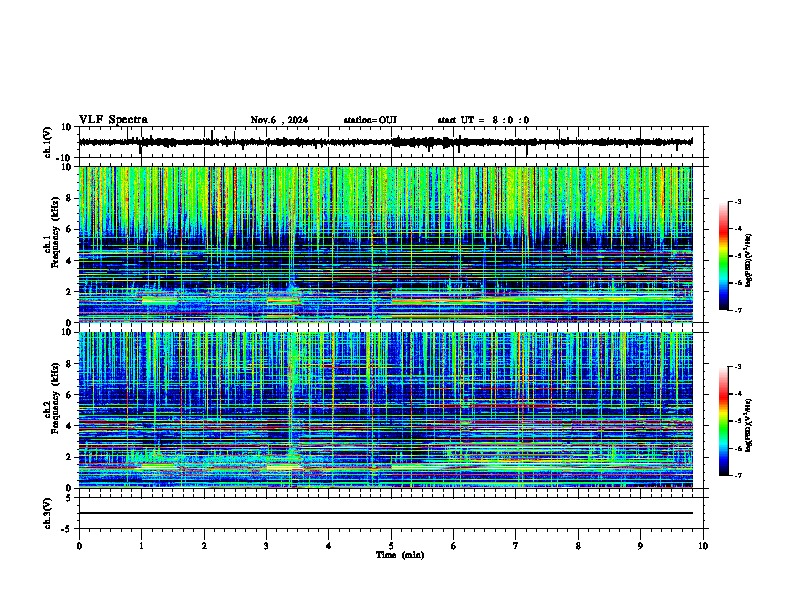
Task: Click the ch.2 spectrogram color scale bar
Action: click(x=724, y=421)
